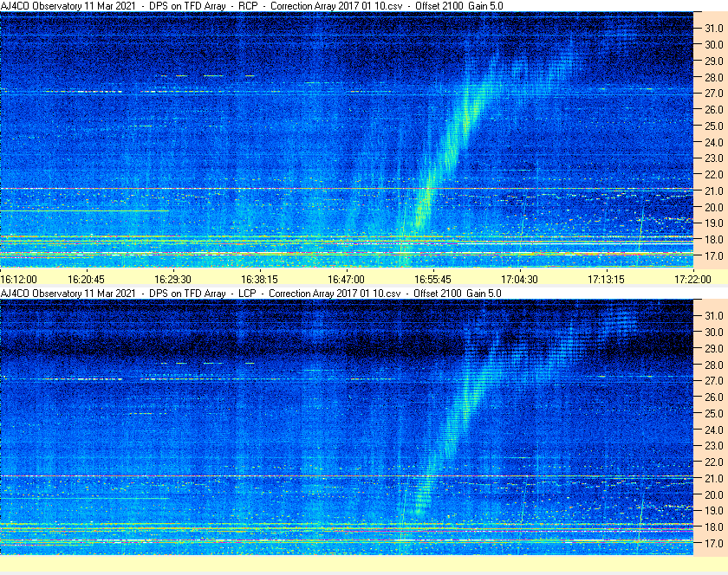Click the 27.0 frequency label on the LCP axis

[x=714, y=380]
